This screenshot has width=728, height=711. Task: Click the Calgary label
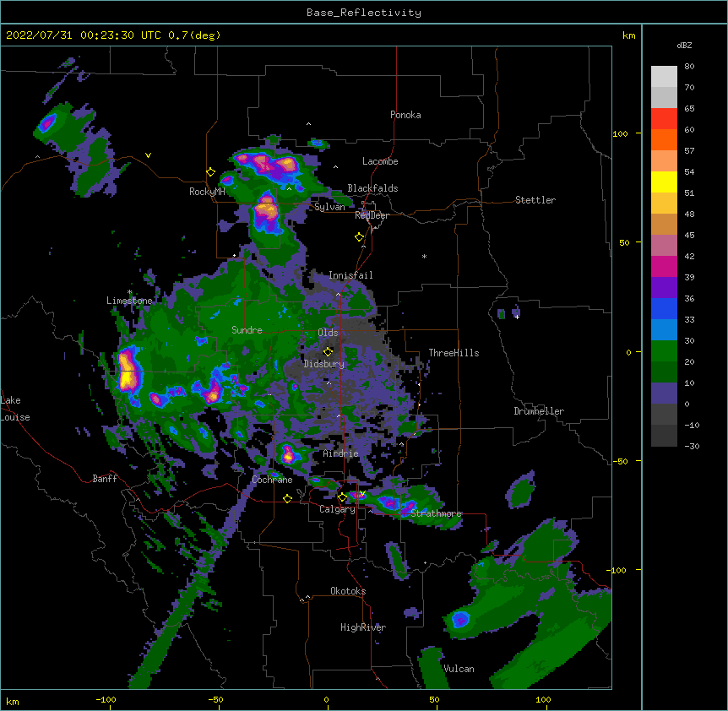[x=338, y=509]
